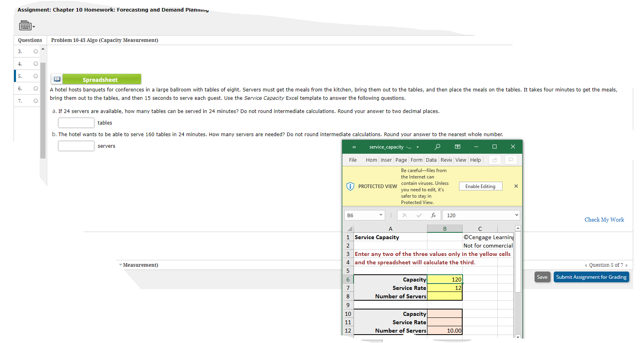This screenshot has height=343, width=644.
Task: Expand the service_capacity title dropdown
Action: [x=417, y=147]
